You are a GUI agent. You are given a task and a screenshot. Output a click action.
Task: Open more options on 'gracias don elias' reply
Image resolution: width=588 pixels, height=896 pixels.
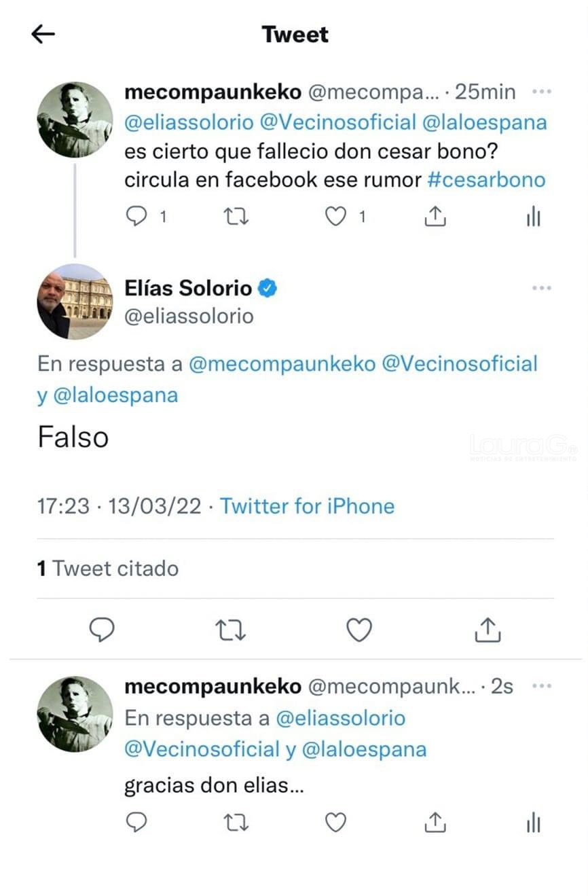[x=541, y=687]
